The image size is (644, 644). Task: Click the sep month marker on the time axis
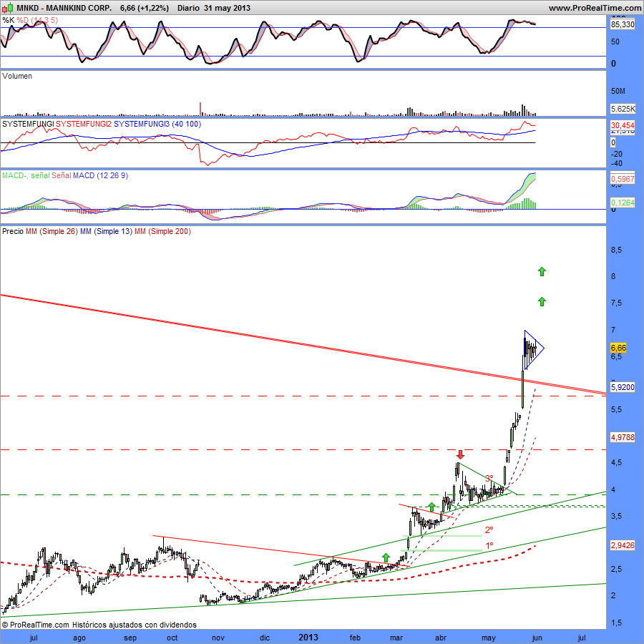[x=130, y=638]
